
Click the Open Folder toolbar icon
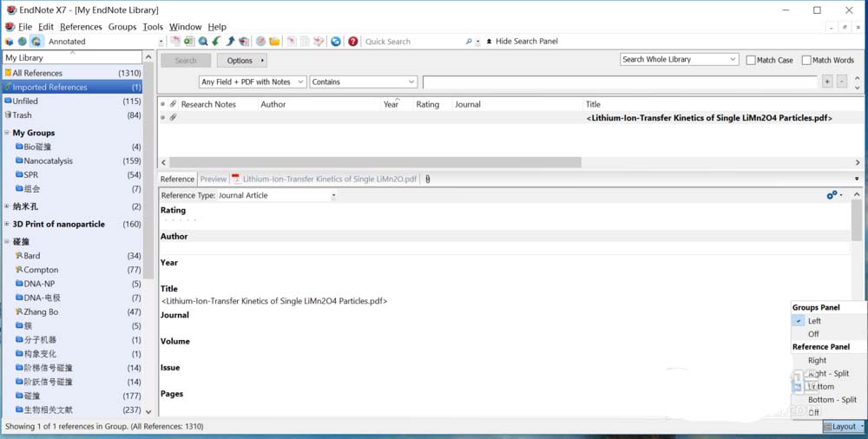(274, 42)
